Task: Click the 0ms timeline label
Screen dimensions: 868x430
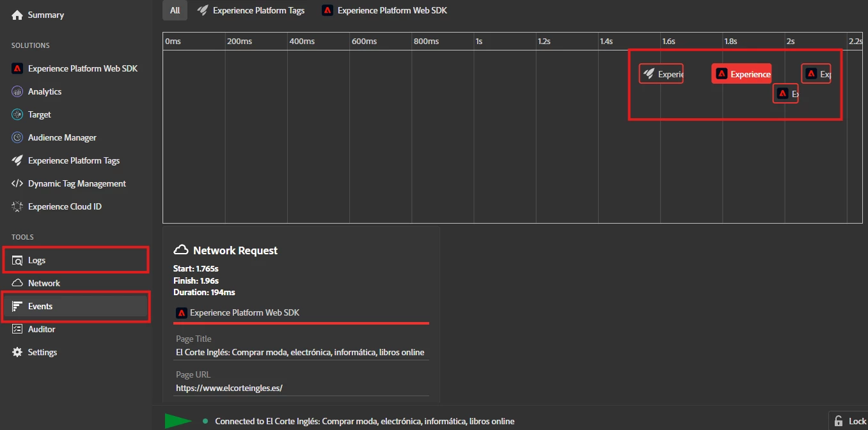Action: [173, 41]
